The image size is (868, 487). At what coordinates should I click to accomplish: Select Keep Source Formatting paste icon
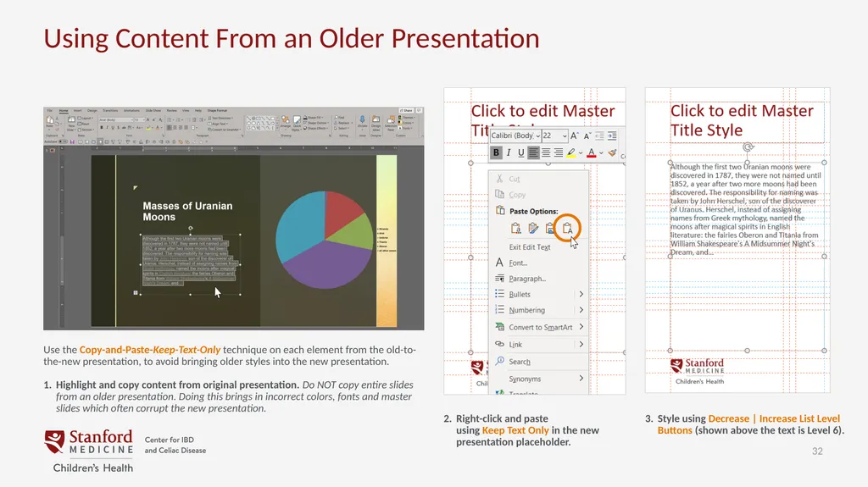pyautogui.click(x=533, y=228)
